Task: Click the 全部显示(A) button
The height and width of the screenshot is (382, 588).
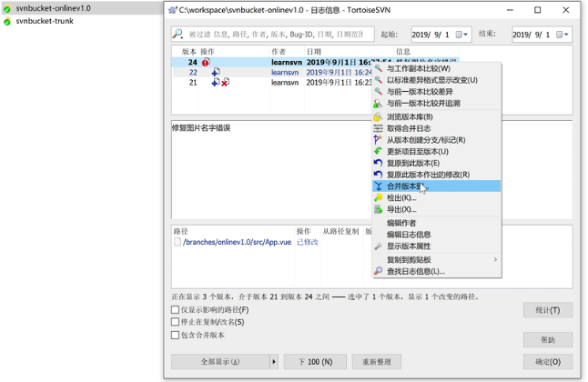Action: [x=220, y=362]
